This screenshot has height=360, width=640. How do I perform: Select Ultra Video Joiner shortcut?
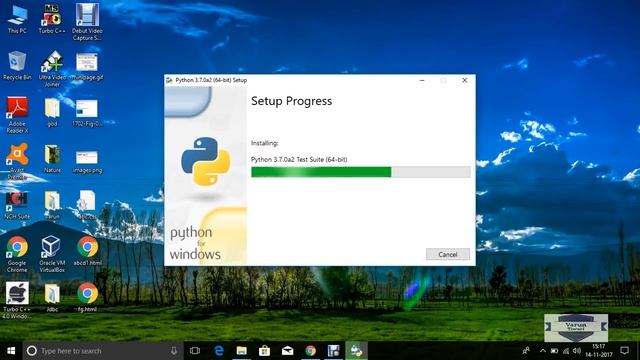52,69
